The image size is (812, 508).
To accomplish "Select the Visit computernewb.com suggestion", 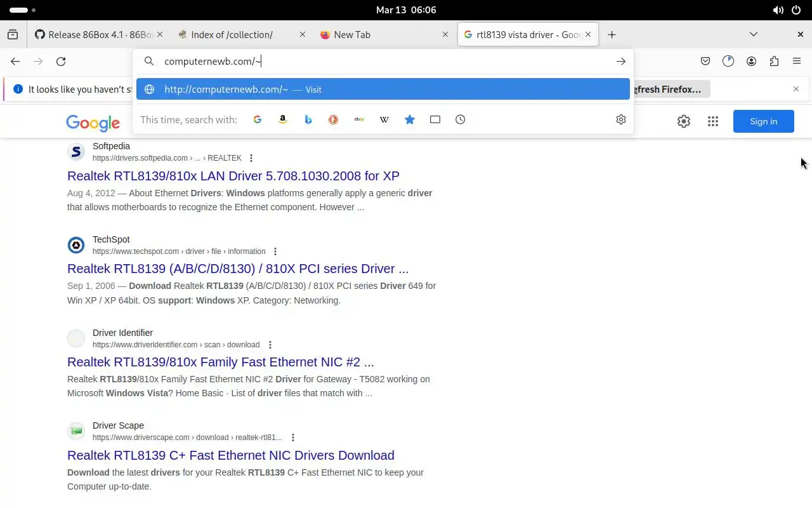I will coord(383,90).
